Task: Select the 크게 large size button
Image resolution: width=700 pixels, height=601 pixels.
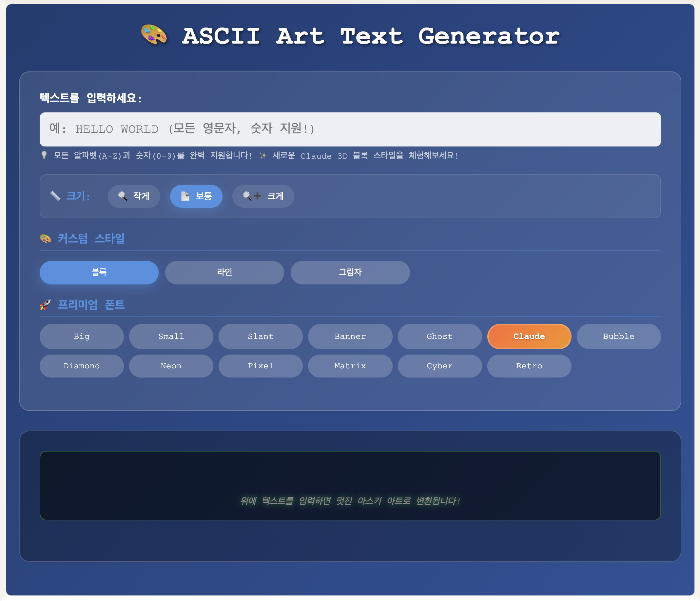Action: point(263,196)
